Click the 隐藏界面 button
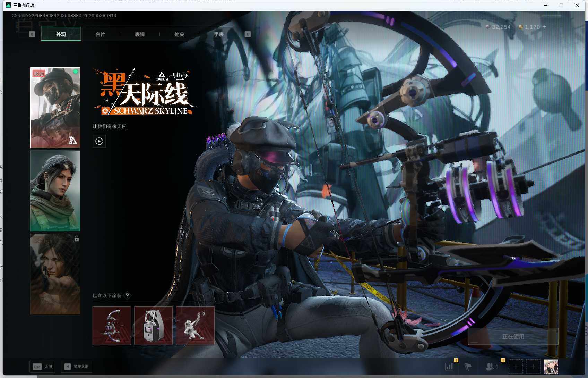The width and height of the screenshot is (588, 378). click(77, 367)
